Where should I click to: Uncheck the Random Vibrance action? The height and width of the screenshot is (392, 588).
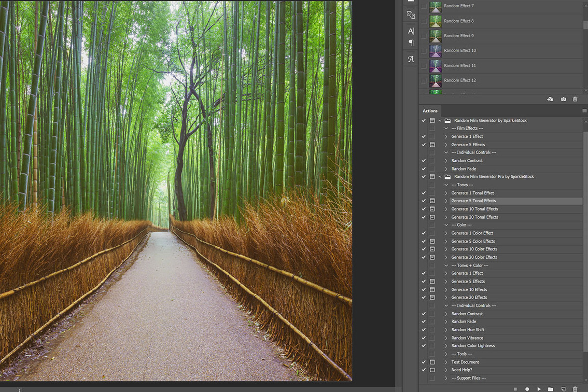[424, 338]
